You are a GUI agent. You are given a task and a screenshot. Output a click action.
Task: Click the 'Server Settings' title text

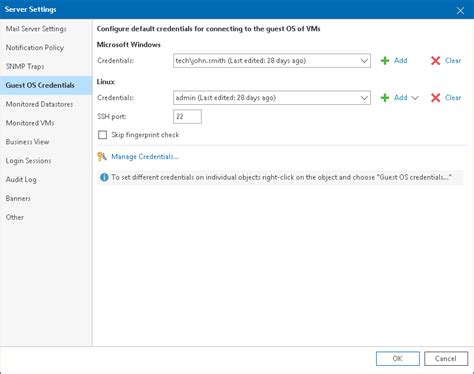click(30, 9)
